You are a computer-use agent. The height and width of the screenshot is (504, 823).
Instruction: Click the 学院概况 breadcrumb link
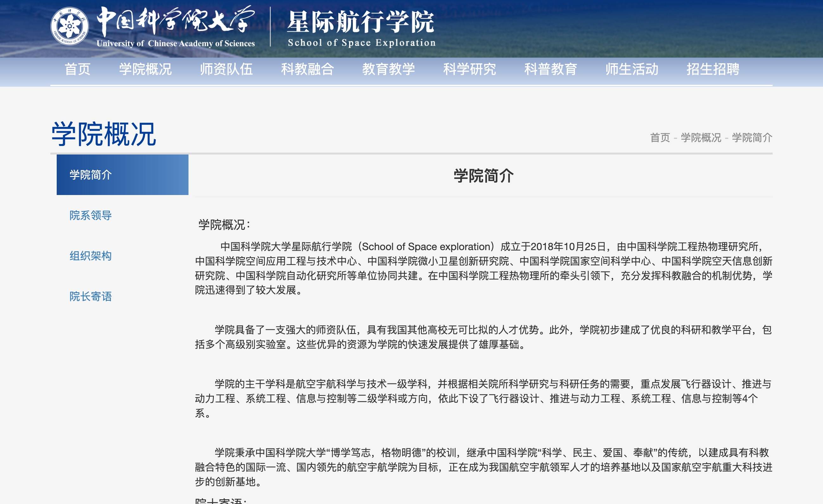point(701,137)
